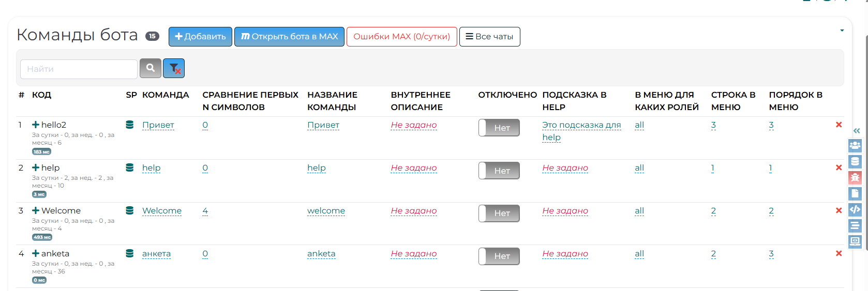Toggle the disabled switch for hello2
868x291 pixels.
[499, 128]
